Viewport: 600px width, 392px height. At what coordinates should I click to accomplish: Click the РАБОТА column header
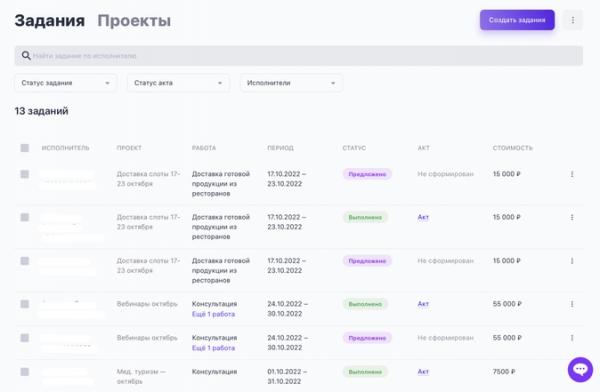point(204,148)
